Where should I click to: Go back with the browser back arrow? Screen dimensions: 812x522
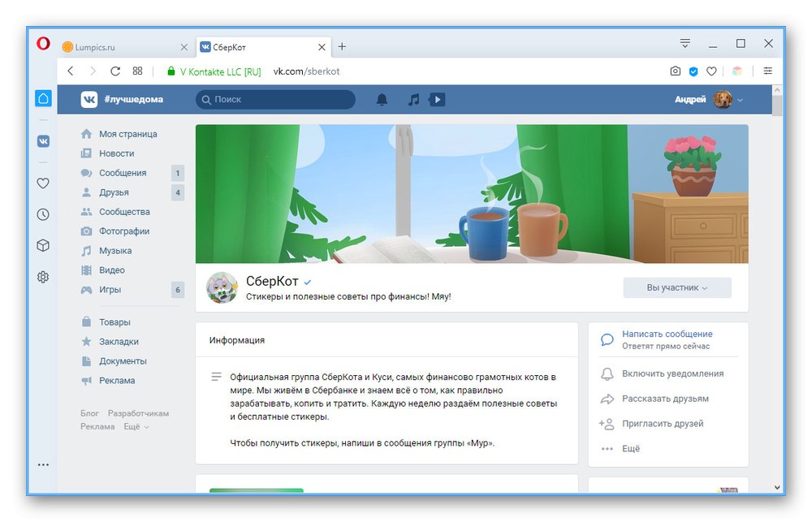click(x=71, y=71)
